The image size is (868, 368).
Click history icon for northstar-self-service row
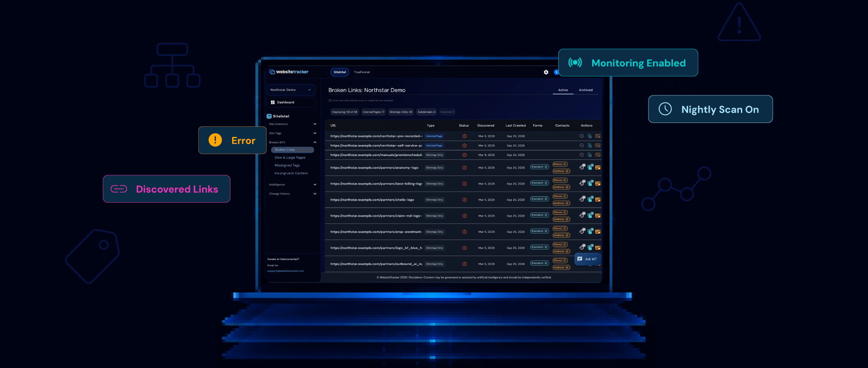click(582, 145)
